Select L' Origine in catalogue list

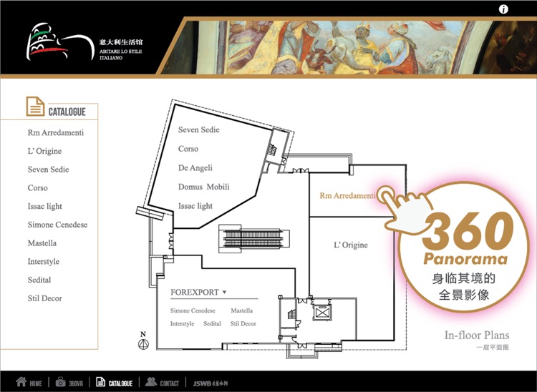coord(44,151)
